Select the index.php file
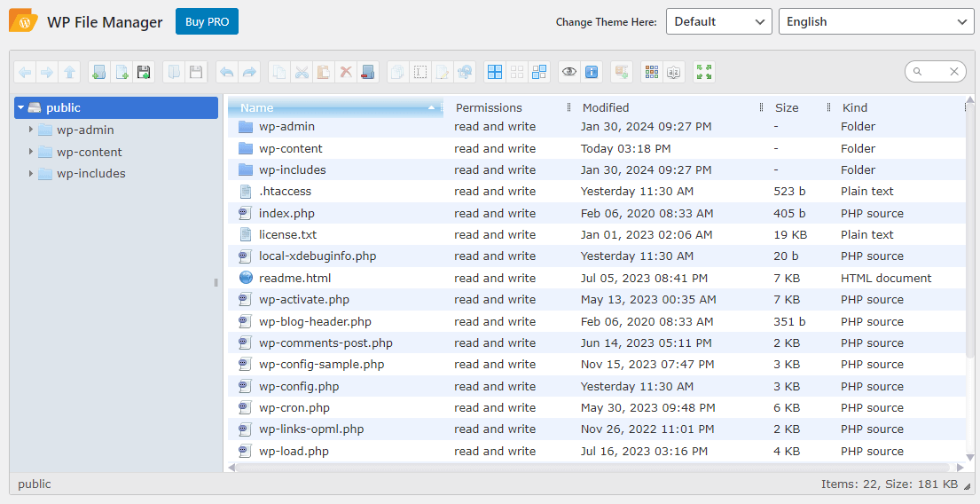980x504 pixels. click(597, 213)
